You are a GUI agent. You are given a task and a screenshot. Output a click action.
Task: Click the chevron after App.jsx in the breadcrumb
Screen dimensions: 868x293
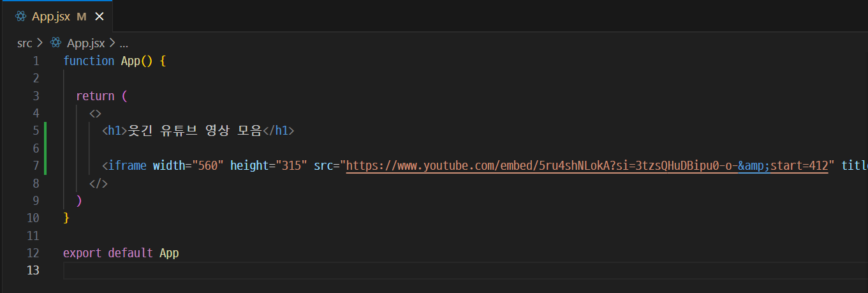112,43
